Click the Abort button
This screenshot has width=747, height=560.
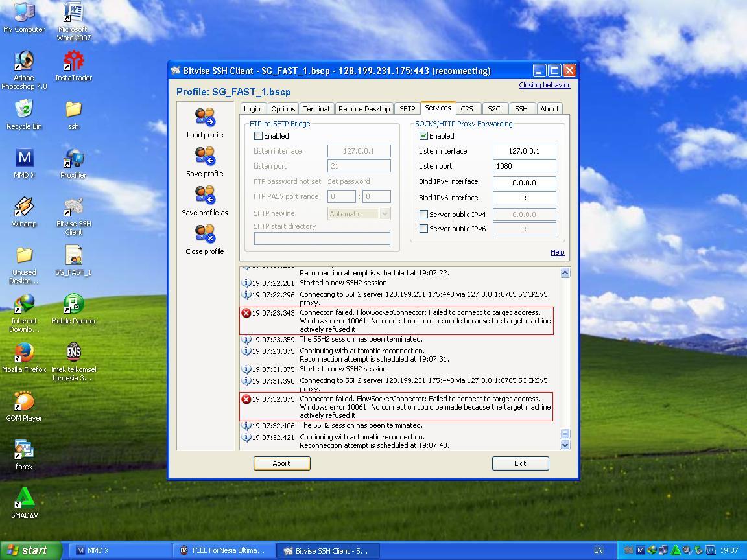point(281,463)
